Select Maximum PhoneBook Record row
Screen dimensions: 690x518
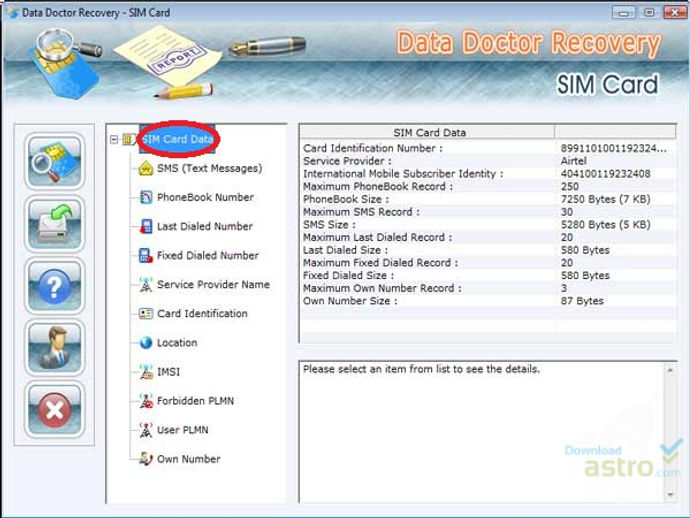[488, 187]
